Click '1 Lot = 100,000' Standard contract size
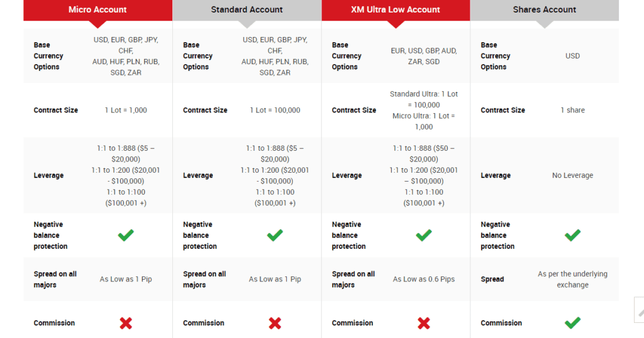Screen dimensions: 644x338 pyautogui.click(x=275, y=110)
